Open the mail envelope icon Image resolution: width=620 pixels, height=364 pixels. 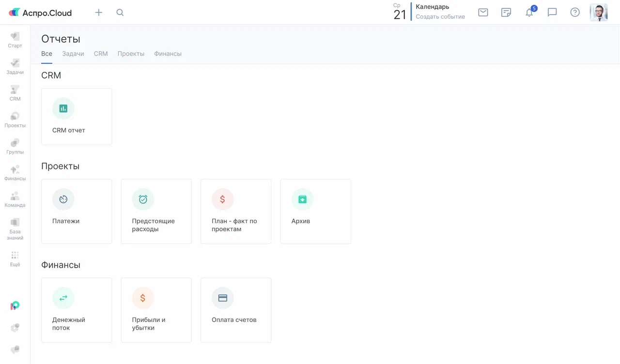point(483,13)
